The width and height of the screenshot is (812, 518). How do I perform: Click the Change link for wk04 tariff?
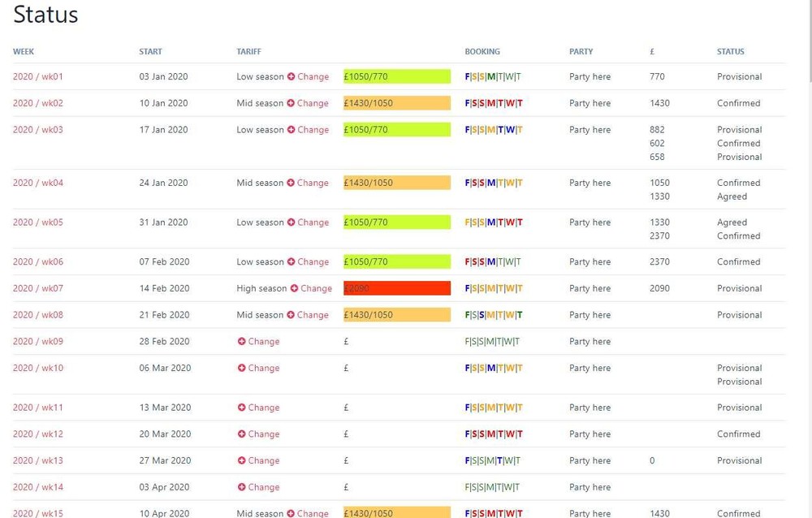(313, 183)
